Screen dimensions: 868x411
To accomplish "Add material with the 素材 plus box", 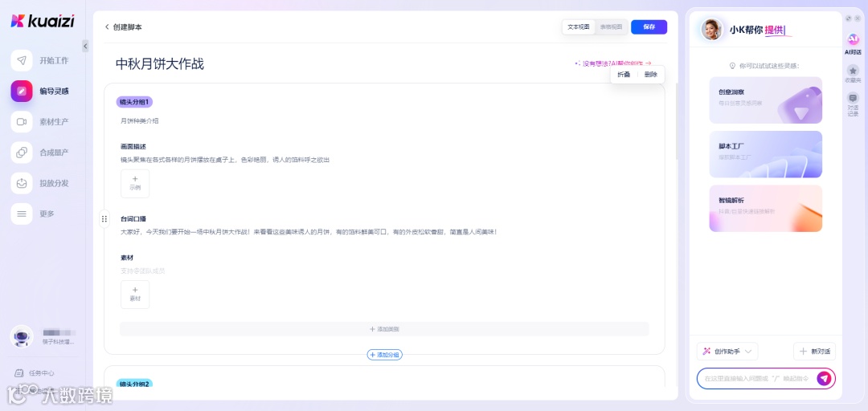I will click(135, 295).
